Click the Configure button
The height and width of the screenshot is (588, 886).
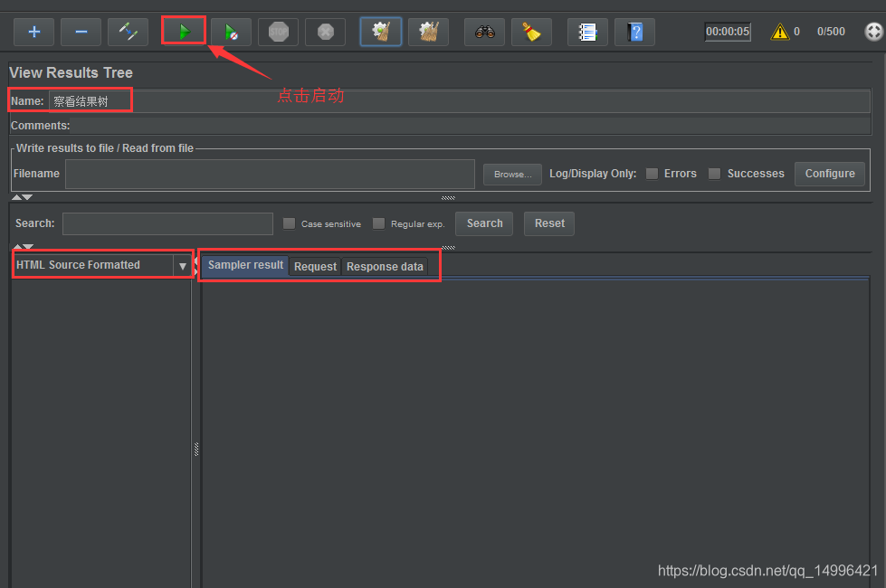[830, 174]
